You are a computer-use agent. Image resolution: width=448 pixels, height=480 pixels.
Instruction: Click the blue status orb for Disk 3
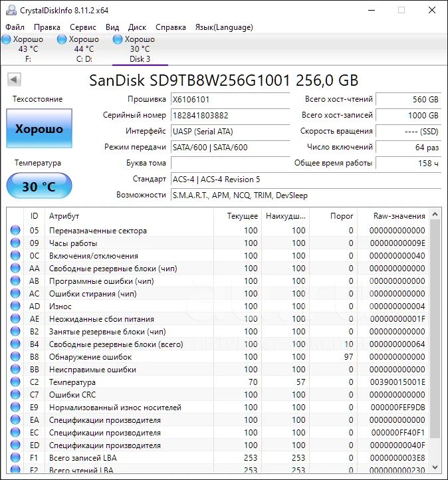(x=118, y=39)
